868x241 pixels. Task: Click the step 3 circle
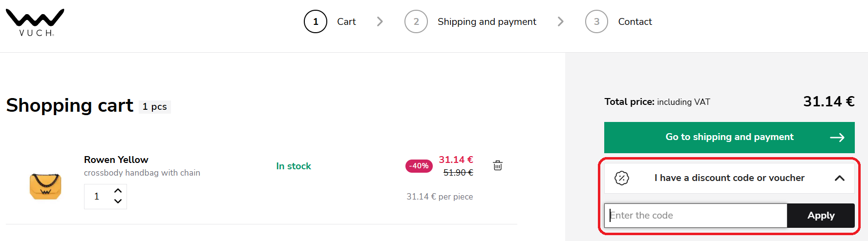596,21
